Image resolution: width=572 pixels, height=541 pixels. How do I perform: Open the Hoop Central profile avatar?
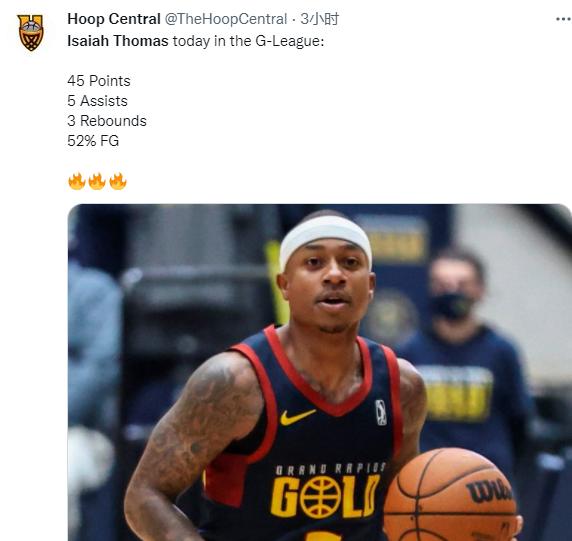click(x=31, y=32)
